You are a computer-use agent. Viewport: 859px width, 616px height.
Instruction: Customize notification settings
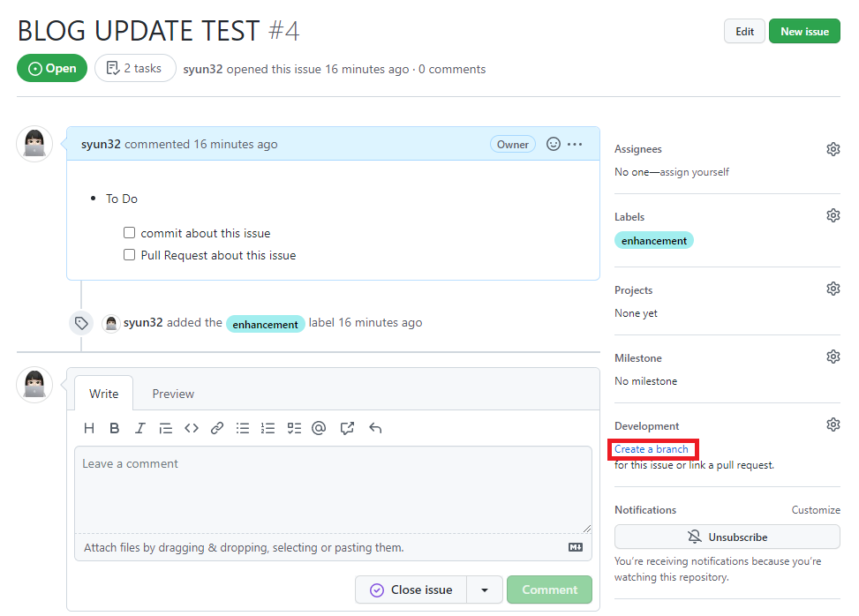click(815, 510)
